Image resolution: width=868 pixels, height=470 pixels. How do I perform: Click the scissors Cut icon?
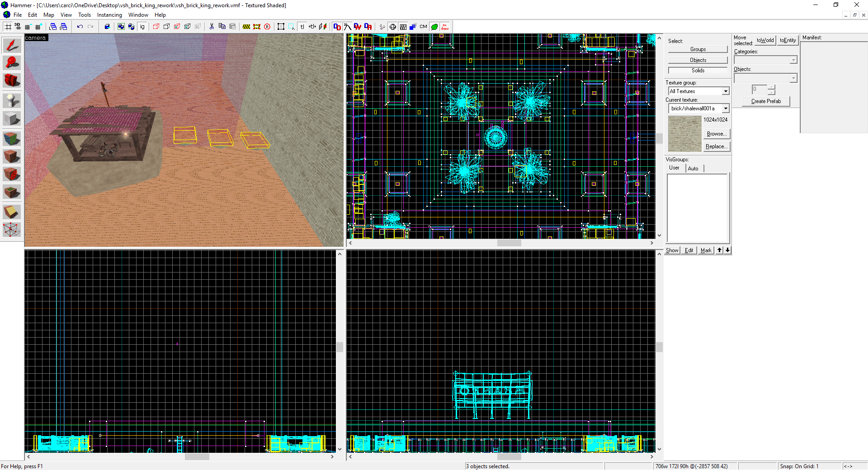click(x=212, y=27)
